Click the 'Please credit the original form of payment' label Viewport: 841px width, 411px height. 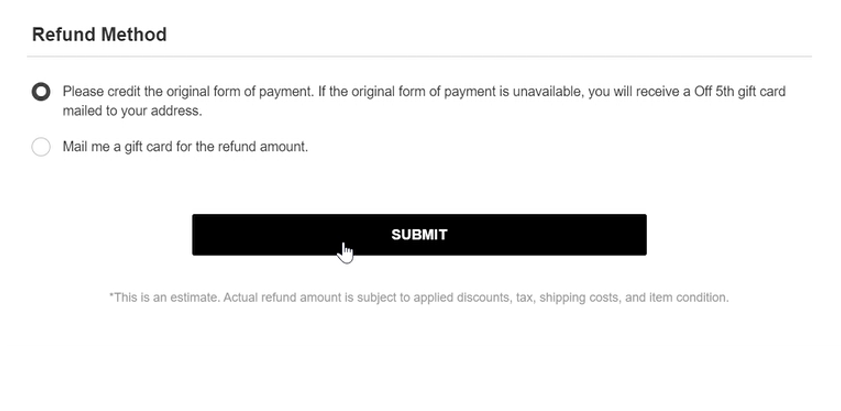(x=188, y=92)
